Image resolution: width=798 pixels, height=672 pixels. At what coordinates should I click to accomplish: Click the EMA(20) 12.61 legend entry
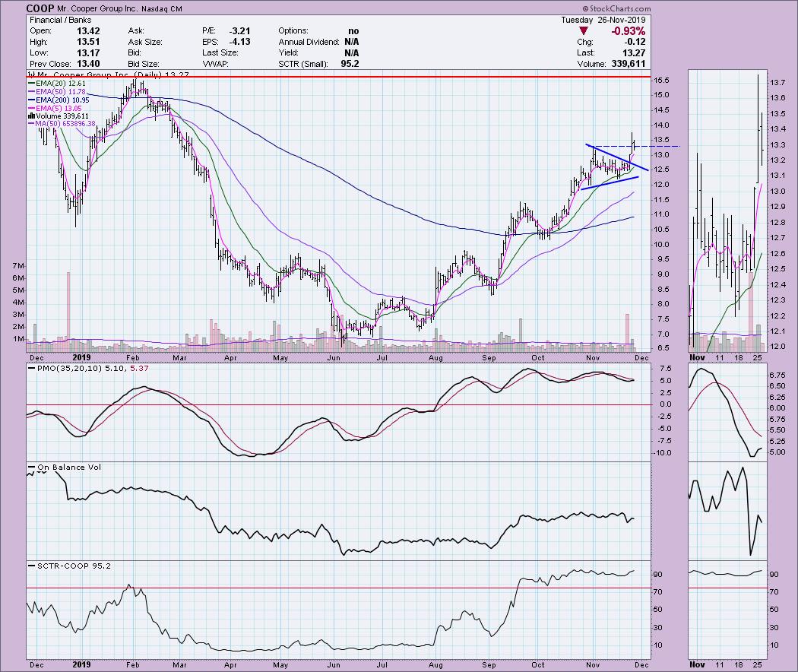point(57,83)
